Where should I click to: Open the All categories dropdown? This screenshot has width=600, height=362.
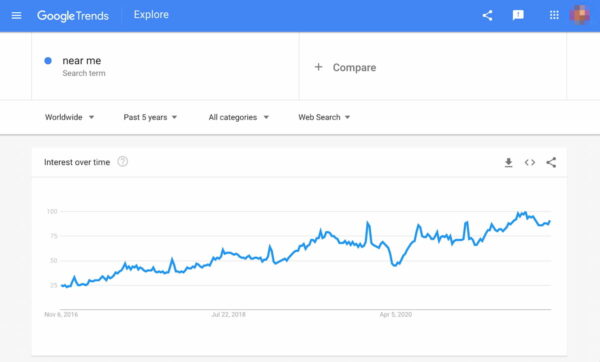tap(238, 117)
